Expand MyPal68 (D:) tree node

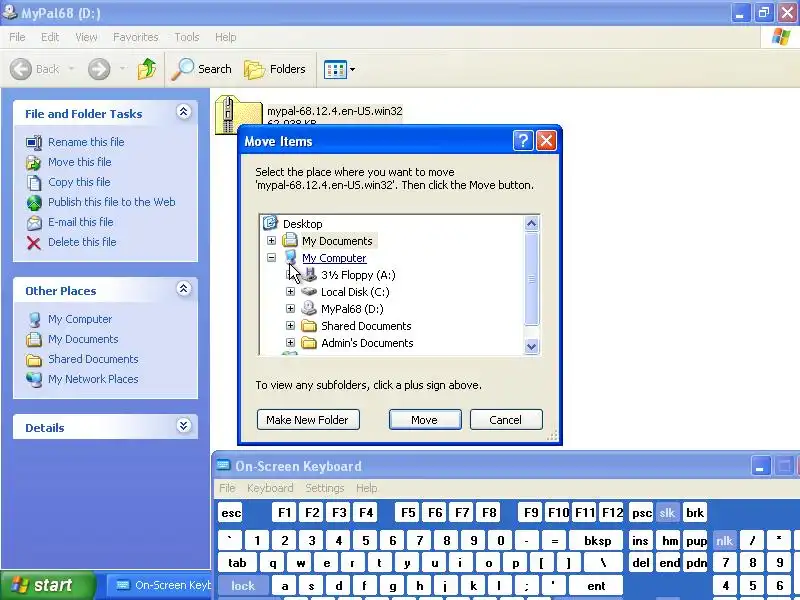coord(290,309)
